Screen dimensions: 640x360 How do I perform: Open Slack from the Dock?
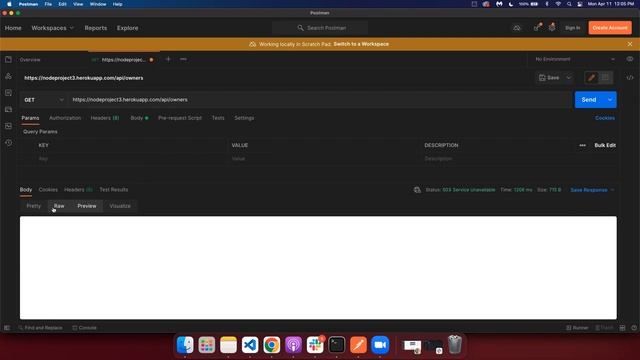(x=315, y=345)
